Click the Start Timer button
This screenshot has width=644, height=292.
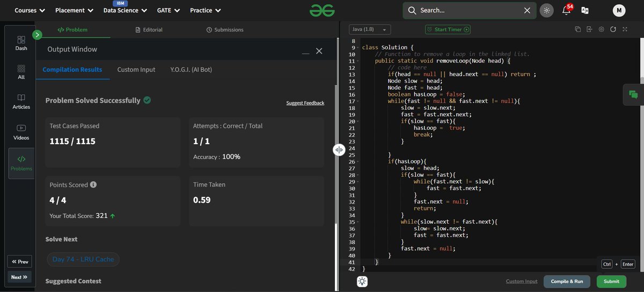(x=448, y=29)
